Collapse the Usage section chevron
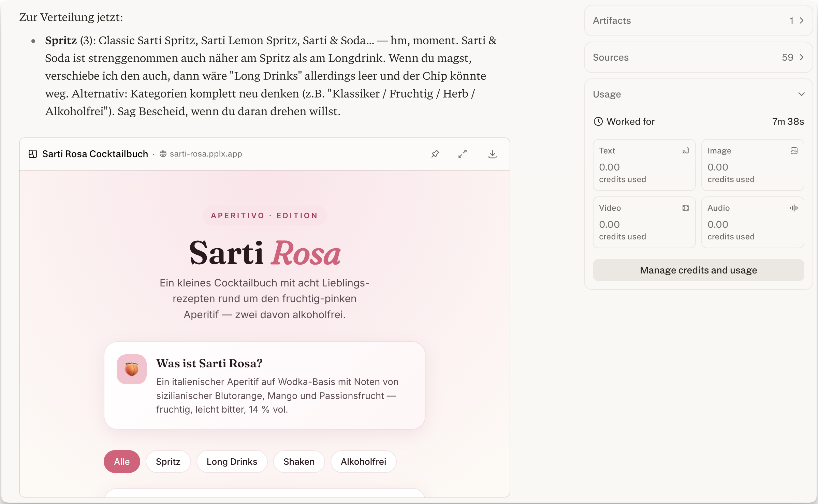Screen dimensions: 818x504 (x=802, y=94)
